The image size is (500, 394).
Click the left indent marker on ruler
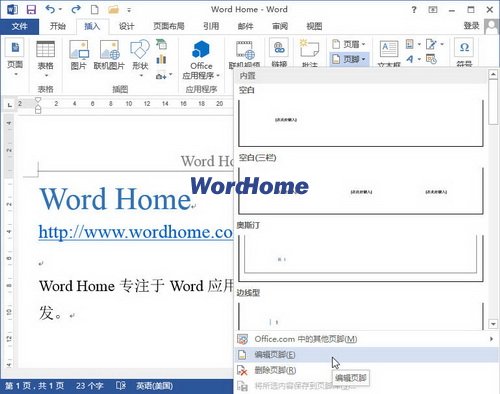tap(38, 110)
